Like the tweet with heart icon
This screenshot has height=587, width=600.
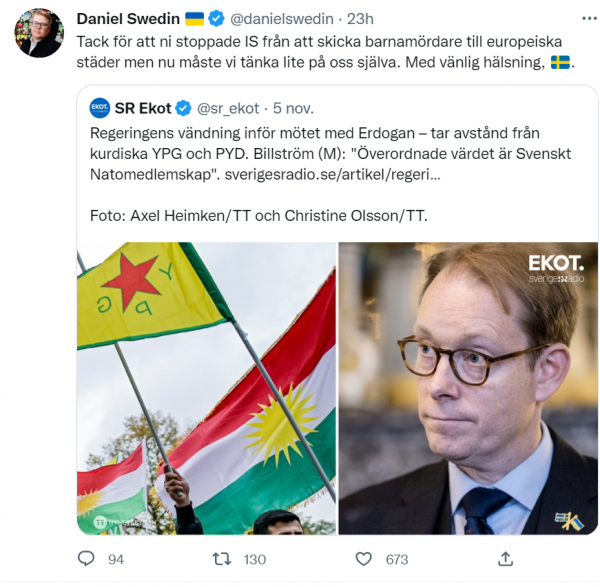point(364,559)
